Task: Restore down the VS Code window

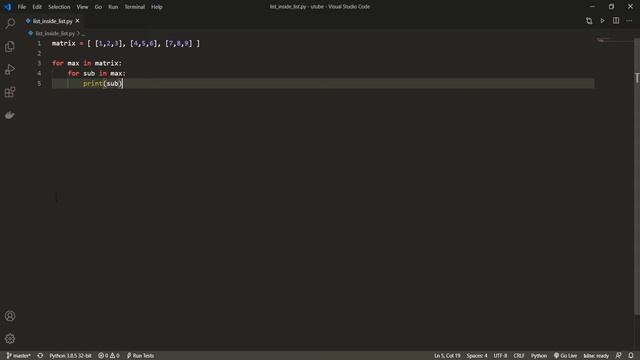Action: 611,7
